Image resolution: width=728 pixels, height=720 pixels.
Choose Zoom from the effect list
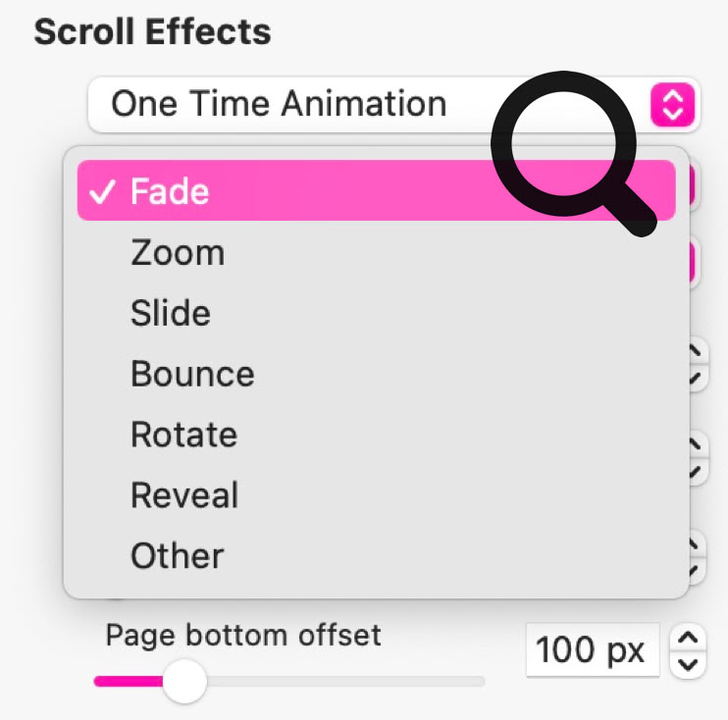(x=178, y=252)
